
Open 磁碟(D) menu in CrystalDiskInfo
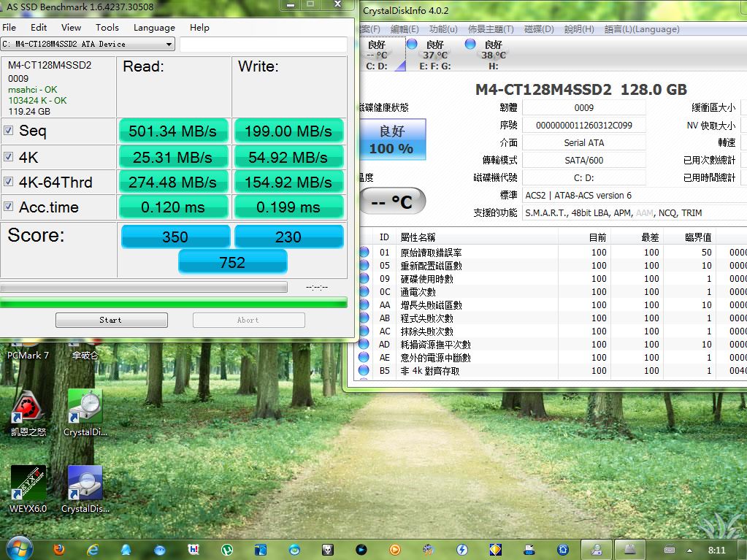[539, 29]
